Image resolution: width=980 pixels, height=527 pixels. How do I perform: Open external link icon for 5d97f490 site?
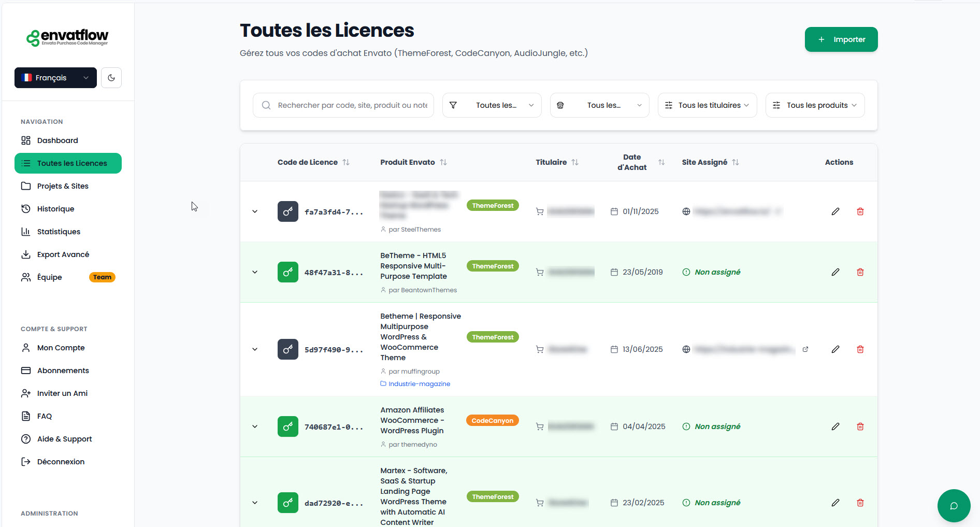[x=805, y=349]
